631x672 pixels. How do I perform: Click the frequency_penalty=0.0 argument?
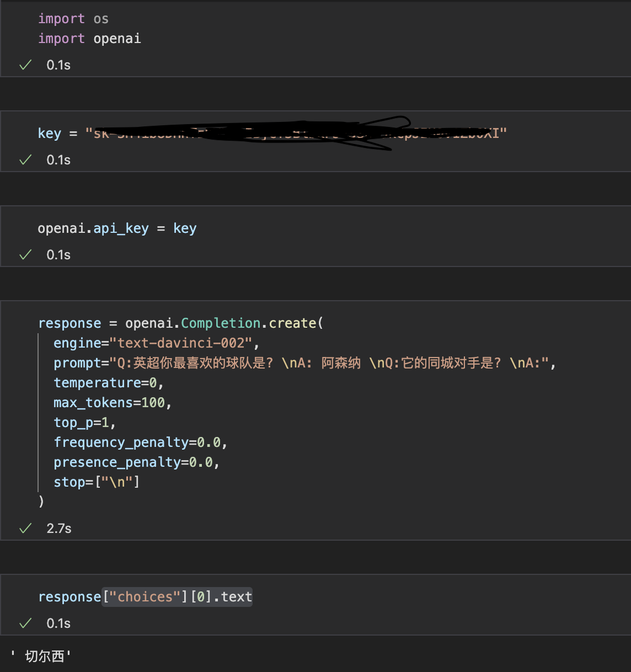coord(141,442)
